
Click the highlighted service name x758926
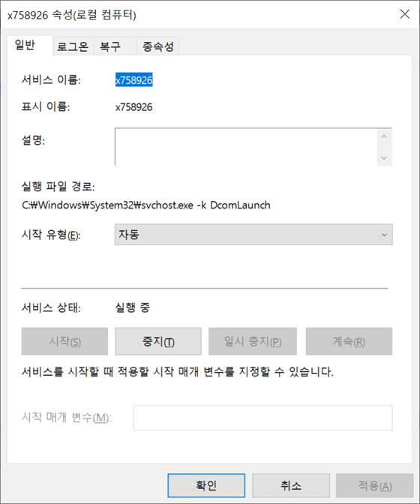134,80
